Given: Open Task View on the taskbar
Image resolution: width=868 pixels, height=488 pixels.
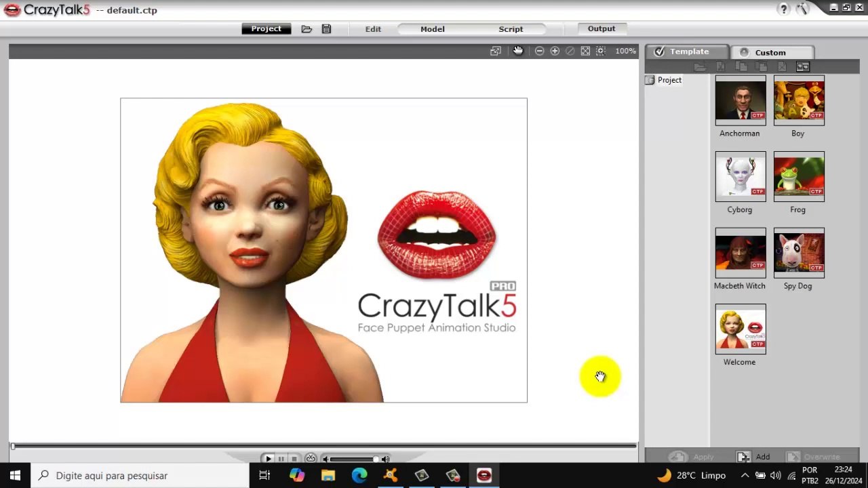Looking at the screenshot, I should 264,475.
